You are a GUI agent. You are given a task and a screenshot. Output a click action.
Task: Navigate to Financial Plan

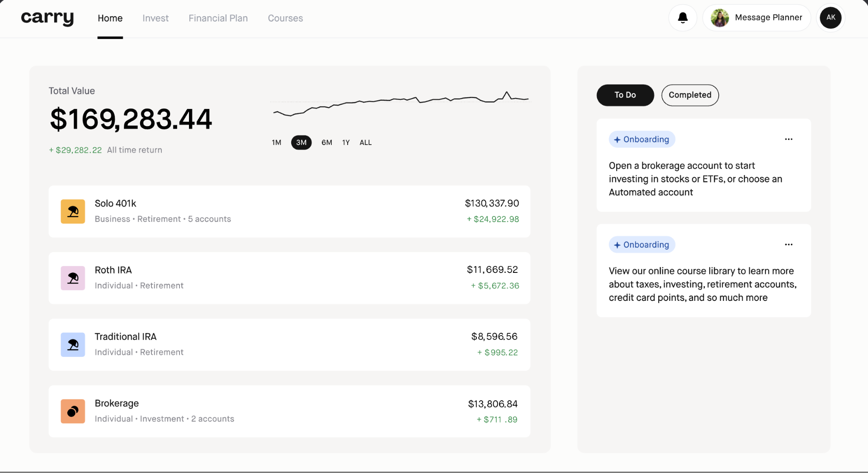click(x=218, y=18)
